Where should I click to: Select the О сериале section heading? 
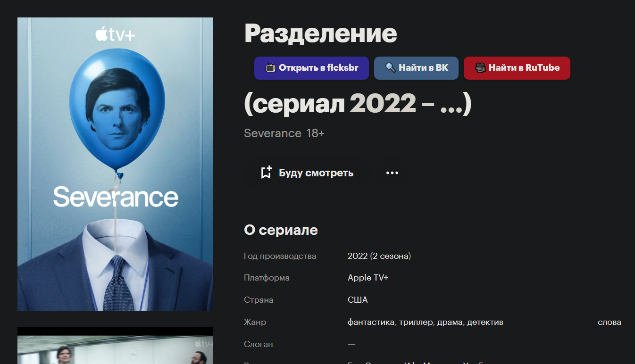[281, 230]
